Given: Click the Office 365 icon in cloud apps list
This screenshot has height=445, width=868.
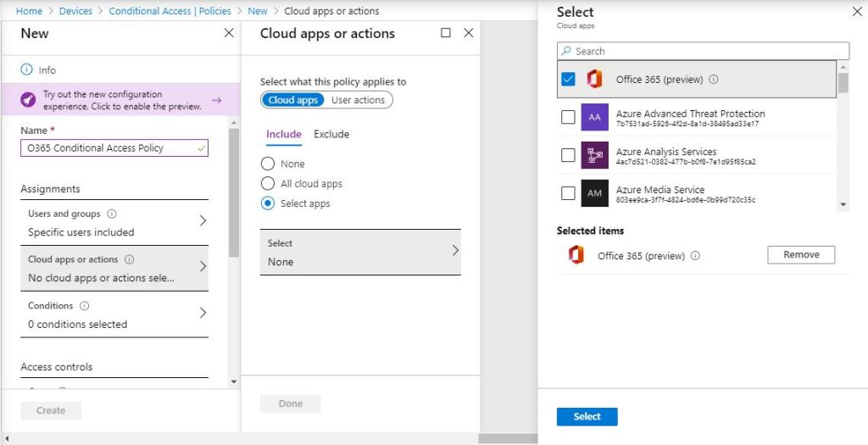Looking at the screenshot, I should click(x=594, y=80).
